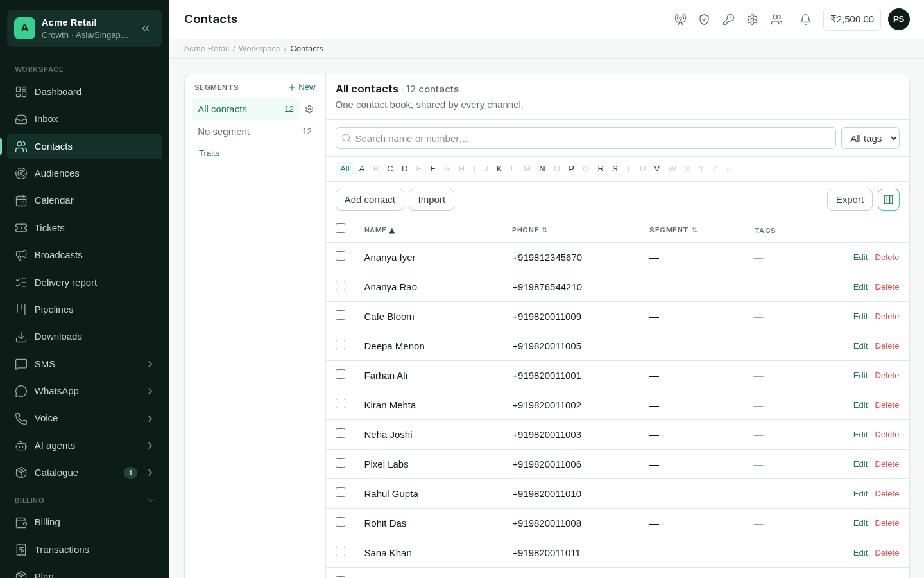Screen dimensions: 924x578
Task: Open Delivery report from the sidebar
Action: [x=85, y=283]
